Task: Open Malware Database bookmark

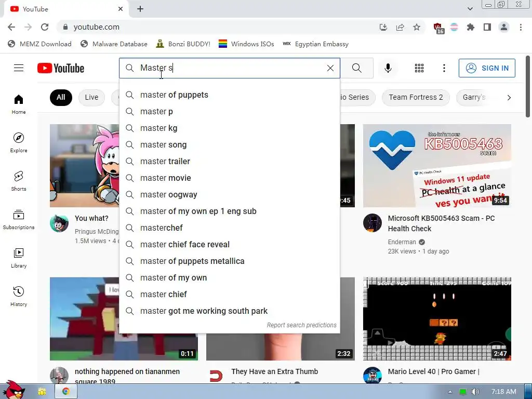Action: (x=114, y=44)
